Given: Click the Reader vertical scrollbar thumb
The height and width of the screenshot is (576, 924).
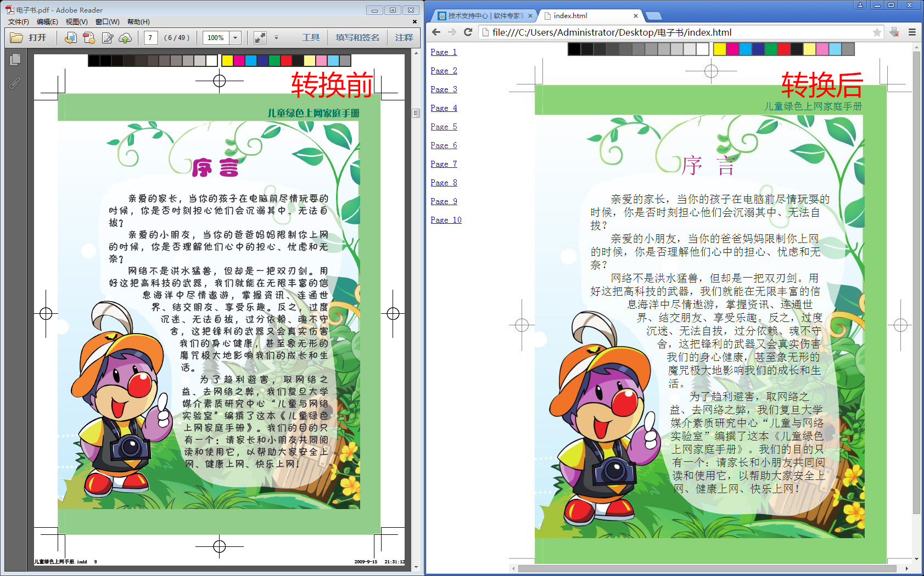Looking at the screenshot, I should point(416,113).
